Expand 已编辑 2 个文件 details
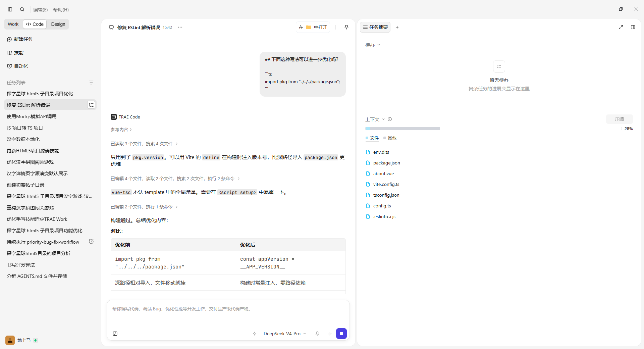Viewport: 644px width, 349px height. (x=144, y=207)
